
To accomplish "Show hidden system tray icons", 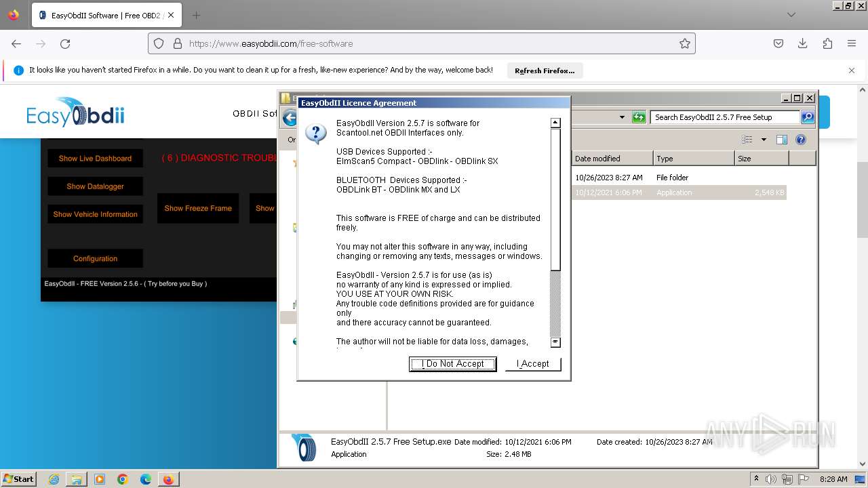I will [x=756, y=479].
